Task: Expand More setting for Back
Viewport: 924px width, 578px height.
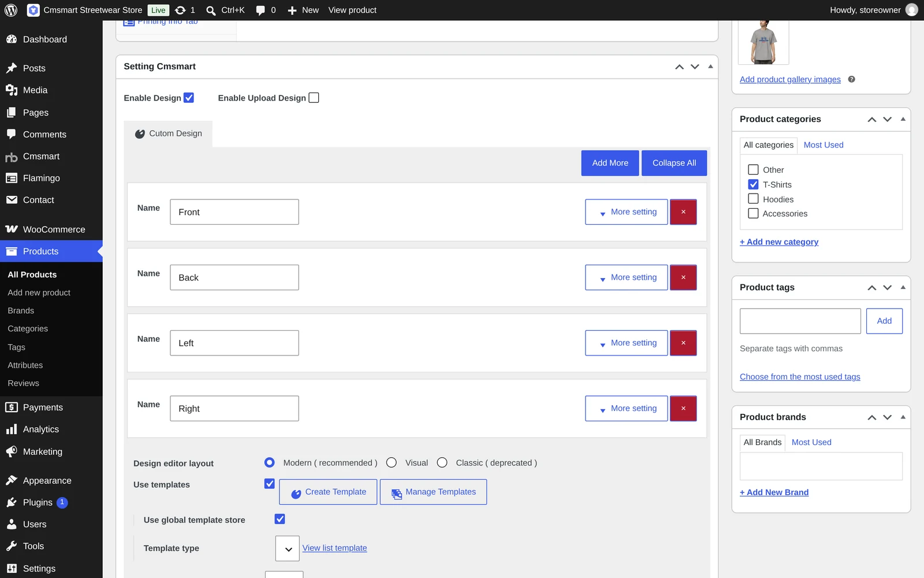Action: [627, 277]
